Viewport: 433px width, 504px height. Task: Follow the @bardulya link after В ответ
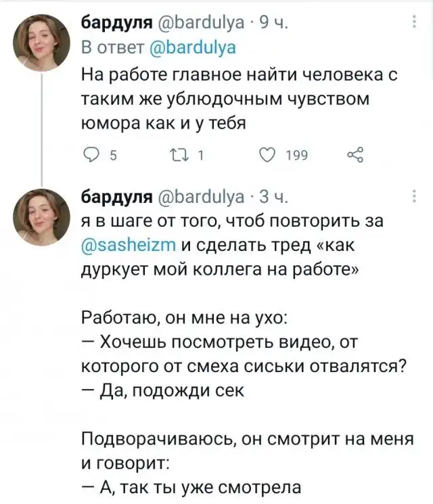coord(195,48)
